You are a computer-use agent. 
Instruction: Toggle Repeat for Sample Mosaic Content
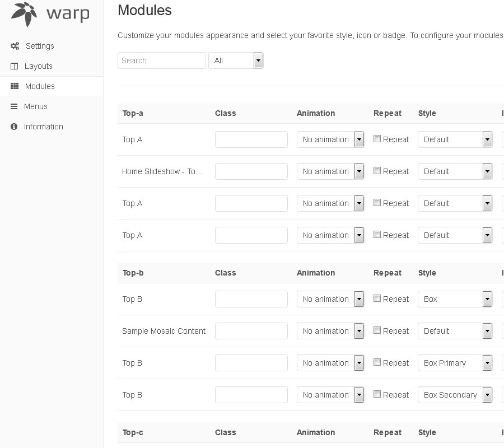pyautogui.click(x=377, y=330)
